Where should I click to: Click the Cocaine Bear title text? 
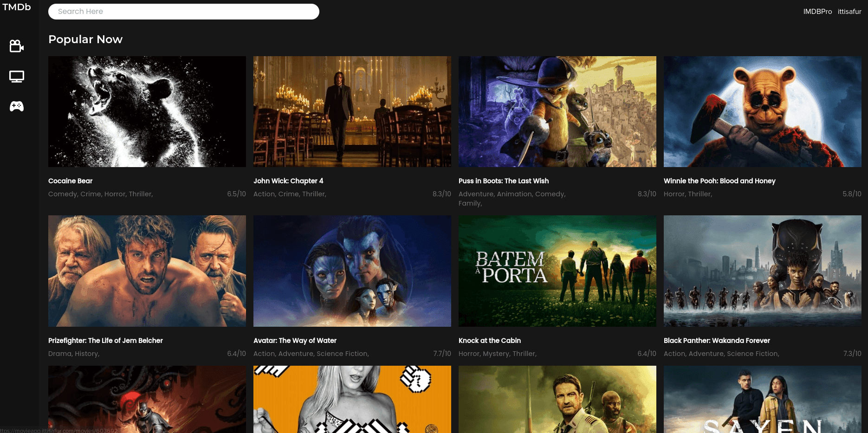pos(71,181)
